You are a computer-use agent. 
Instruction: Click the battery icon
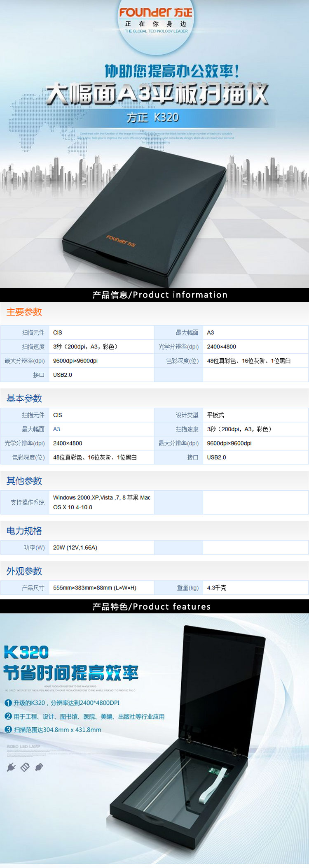pyautogui.click(x=25, y=767)
